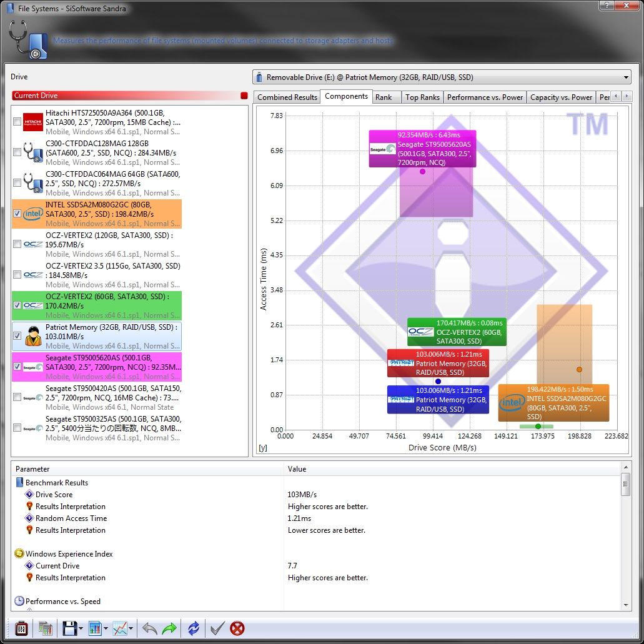Click the bar chart view icon

click(x=96, y=628)
